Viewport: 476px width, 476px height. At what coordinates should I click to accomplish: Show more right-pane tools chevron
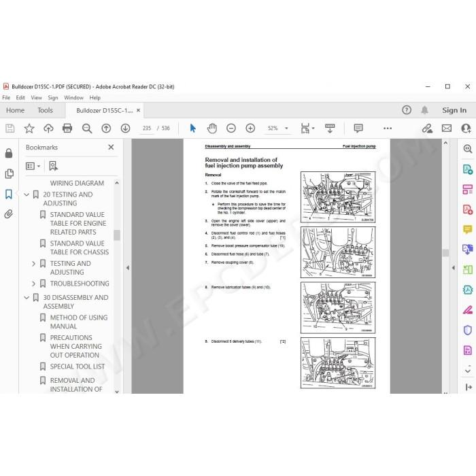468,371
